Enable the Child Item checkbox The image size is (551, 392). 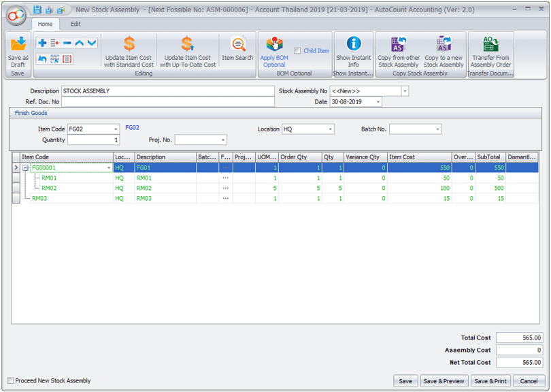click(298, 51)
